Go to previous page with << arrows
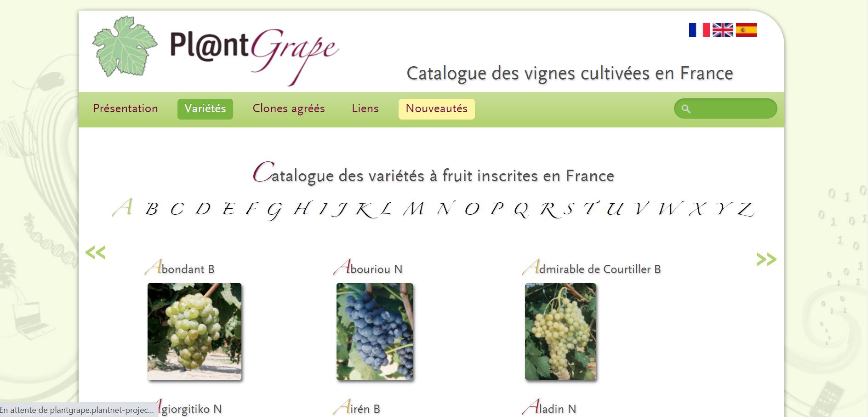This screenshot has width=868, height=417. click(95, 252)
